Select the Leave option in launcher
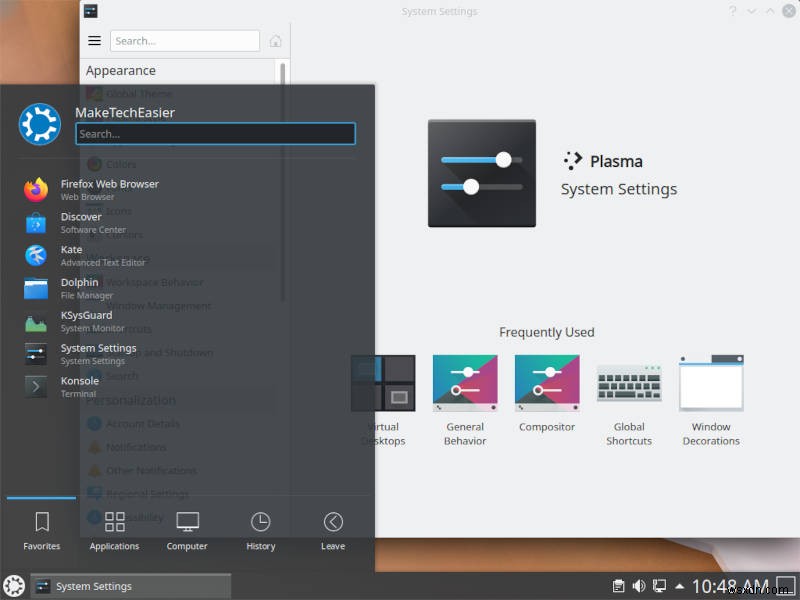 coord(332,530)
